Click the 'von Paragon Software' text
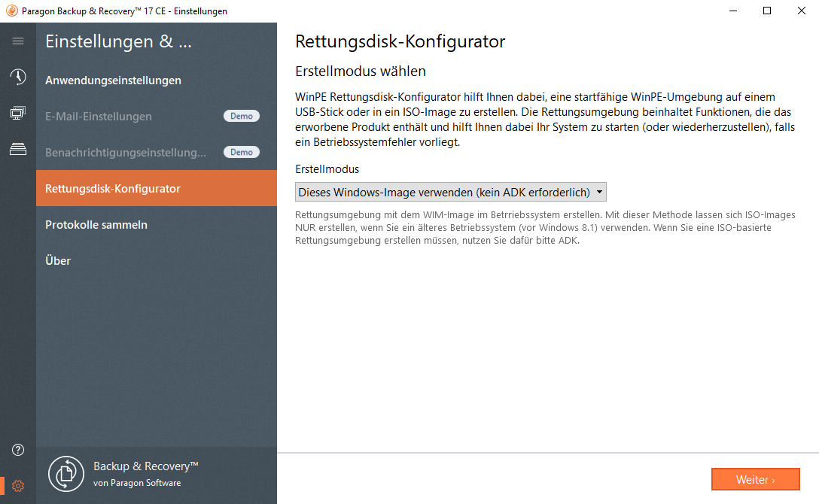The height and width of the screenshot is (504, 819). coord(137,483)
